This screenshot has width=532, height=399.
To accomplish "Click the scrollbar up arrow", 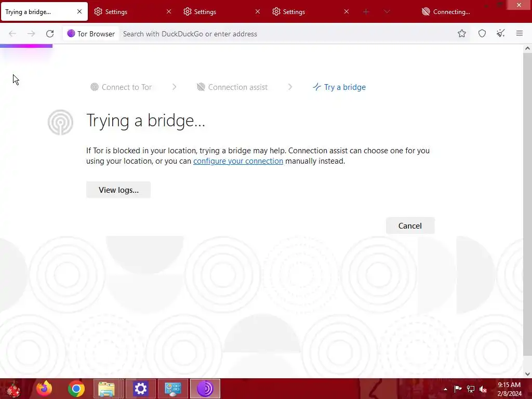I will [x=527, y=48].
